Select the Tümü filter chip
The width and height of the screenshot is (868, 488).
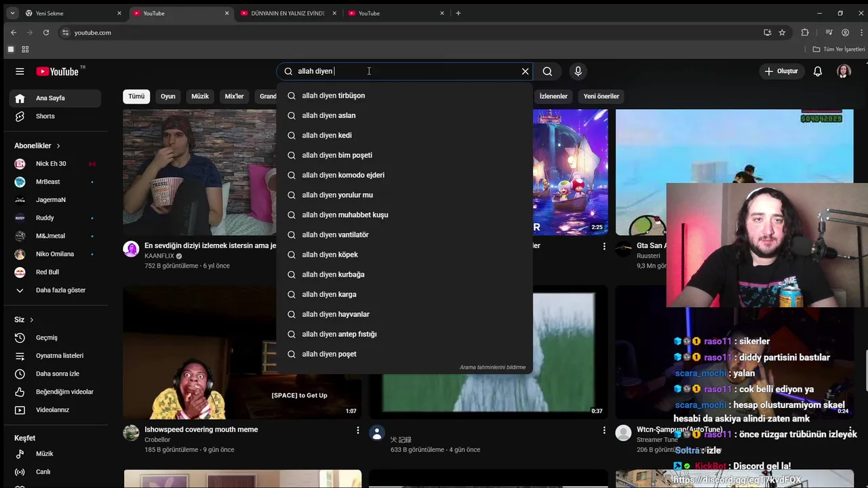pos(136,96)
